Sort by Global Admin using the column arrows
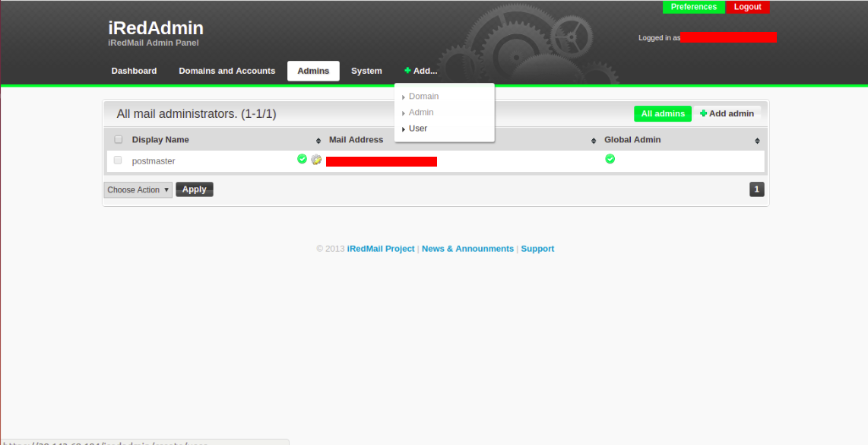868x445 pixels. click(x=757, y=141)
